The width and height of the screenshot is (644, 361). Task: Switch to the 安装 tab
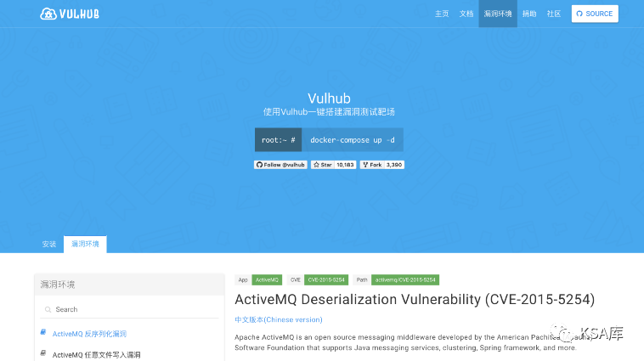click(49, 244)
